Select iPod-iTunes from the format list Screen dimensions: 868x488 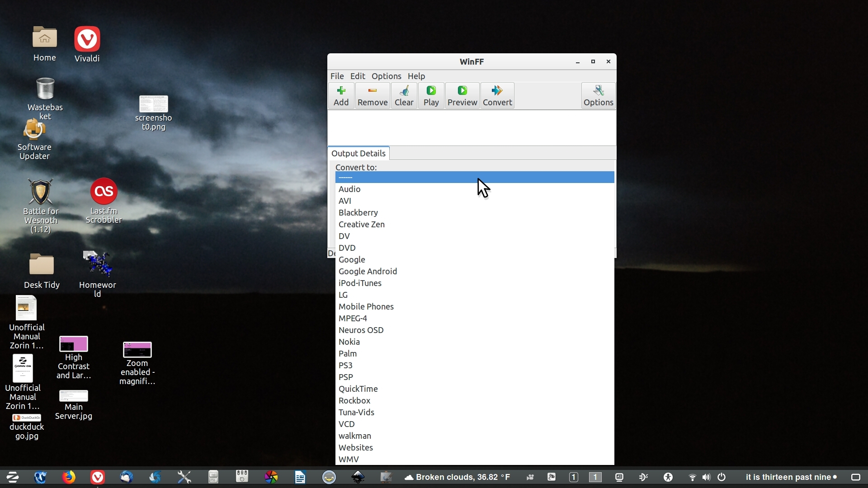pyautogui.click(x=360, y=282)
